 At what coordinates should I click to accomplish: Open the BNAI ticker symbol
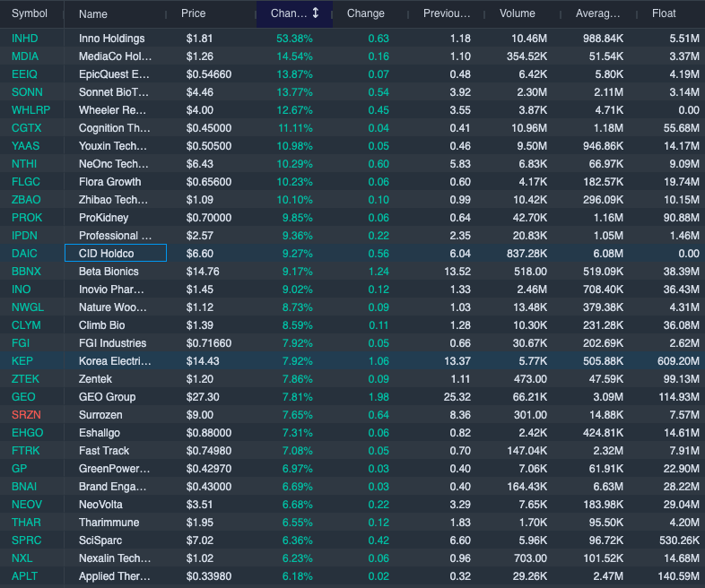[x=24, y=487]
